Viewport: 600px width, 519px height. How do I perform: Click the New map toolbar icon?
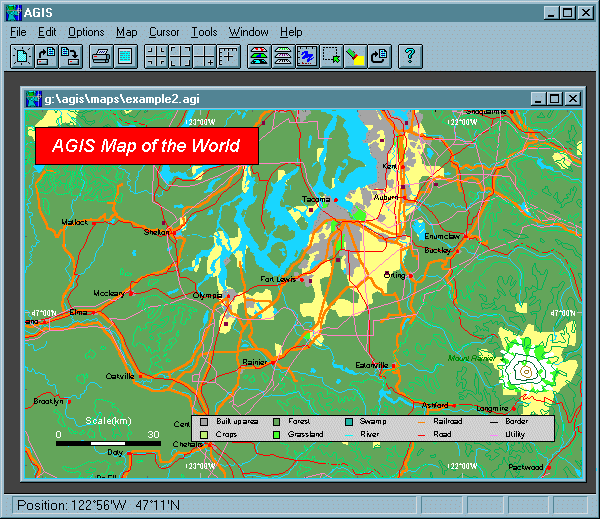[22, 56]
